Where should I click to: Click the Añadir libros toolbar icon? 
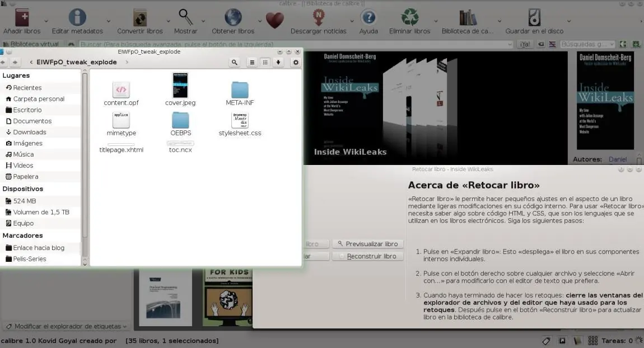tap(22, 18)
